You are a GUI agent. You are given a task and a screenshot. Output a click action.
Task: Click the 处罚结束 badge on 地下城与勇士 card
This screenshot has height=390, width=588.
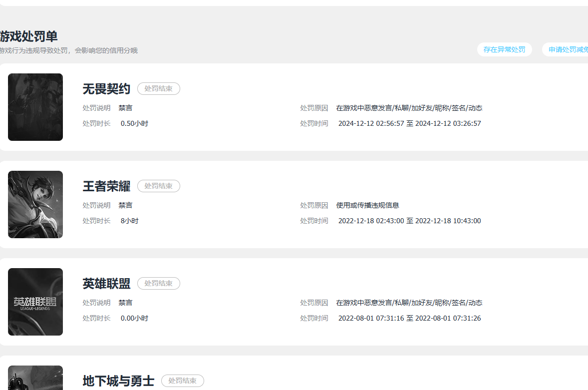tap(183, 381)
